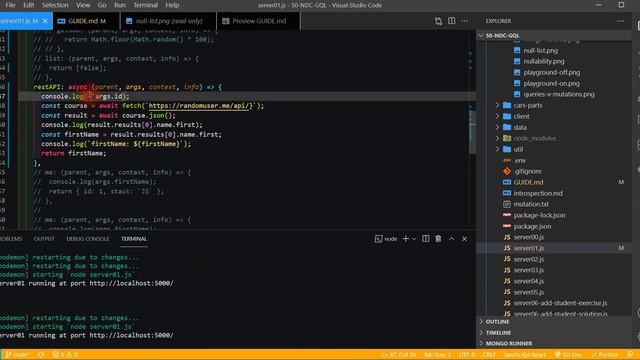640x360 pixels.
Task: Expand the cars-parts folder
Action: tap(528, 105)
